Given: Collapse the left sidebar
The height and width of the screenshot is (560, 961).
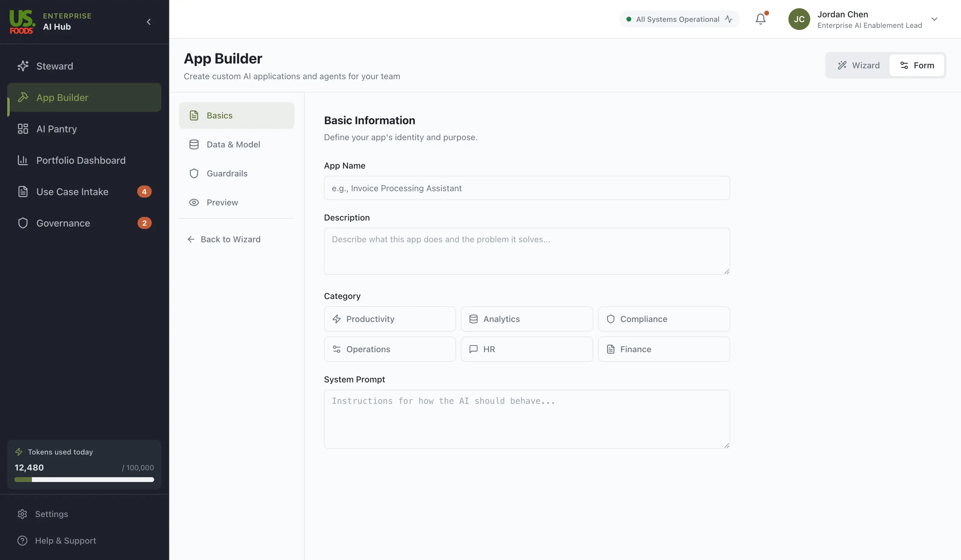Looking at the screenshot, I should [149, 22].
